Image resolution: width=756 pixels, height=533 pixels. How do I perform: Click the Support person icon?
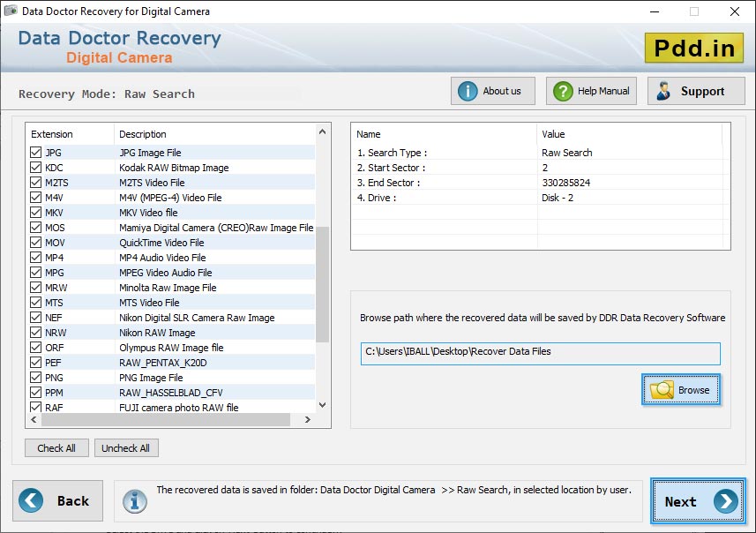click(x=664, y=91)
